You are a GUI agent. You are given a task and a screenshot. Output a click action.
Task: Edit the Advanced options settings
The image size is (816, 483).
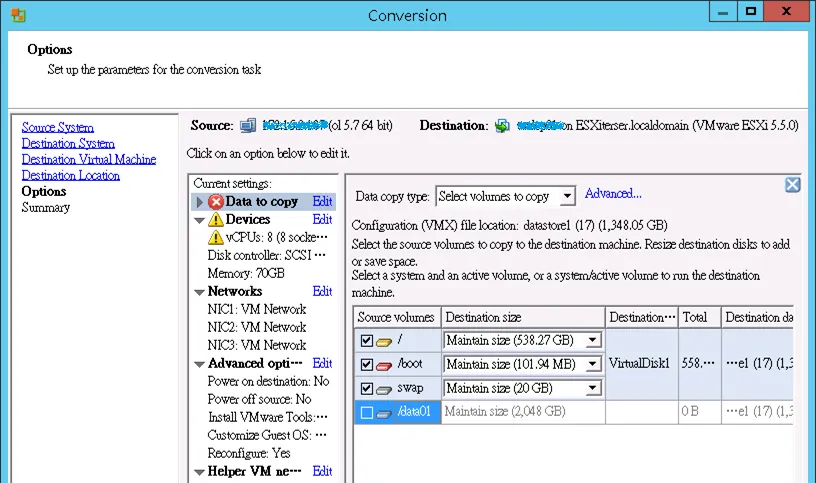[x=322, y=363]
